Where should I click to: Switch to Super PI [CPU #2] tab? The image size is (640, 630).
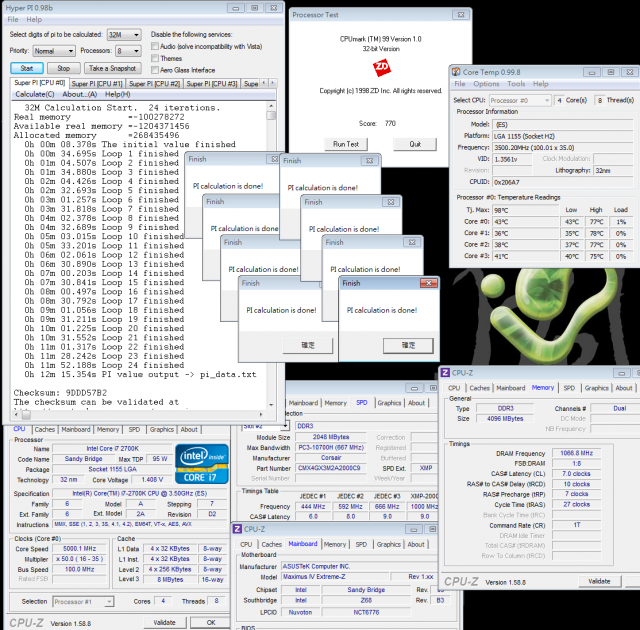(154, 84)
